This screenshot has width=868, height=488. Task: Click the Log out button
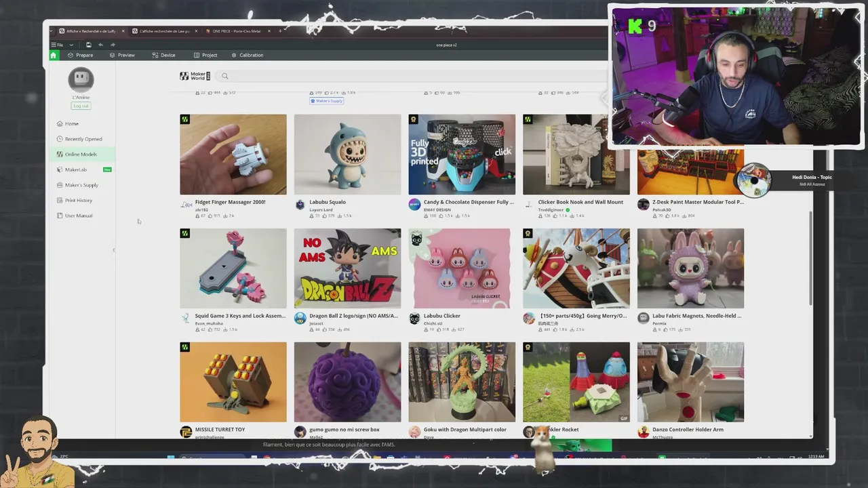[81, 106]
